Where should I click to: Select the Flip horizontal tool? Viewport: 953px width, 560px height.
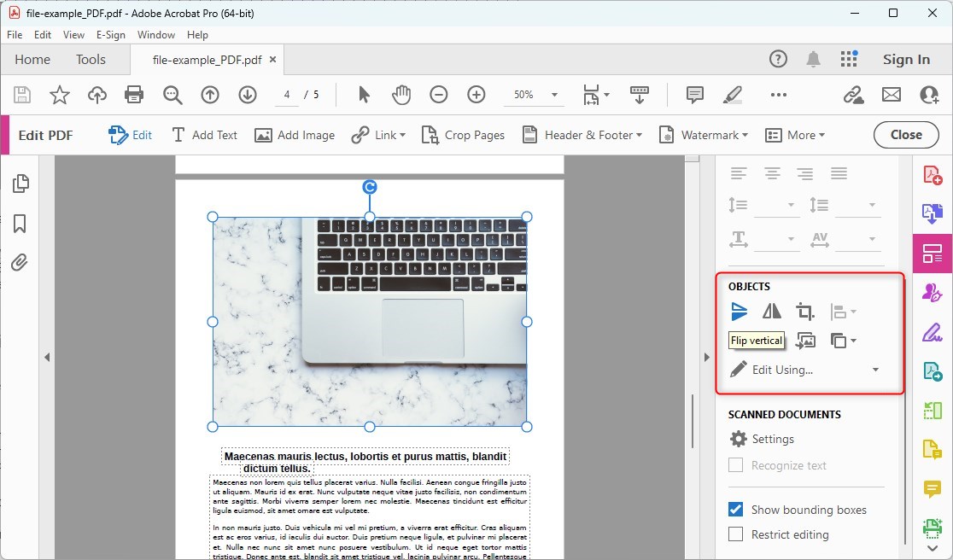772,311
